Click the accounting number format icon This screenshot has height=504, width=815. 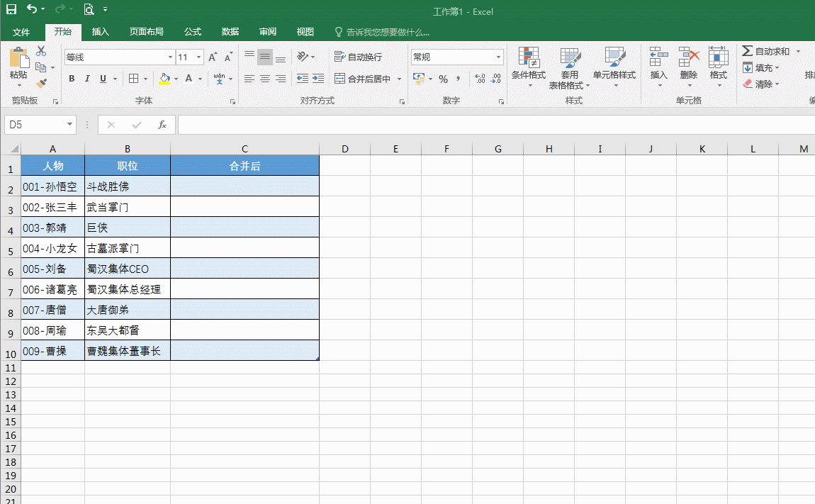click(418, 79)
